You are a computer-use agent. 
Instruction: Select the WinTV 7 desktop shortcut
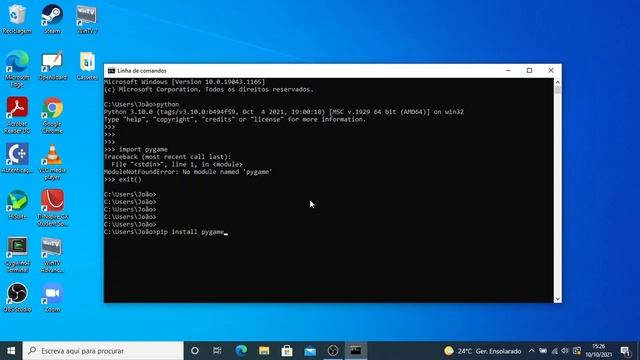[x=87, y=19]
